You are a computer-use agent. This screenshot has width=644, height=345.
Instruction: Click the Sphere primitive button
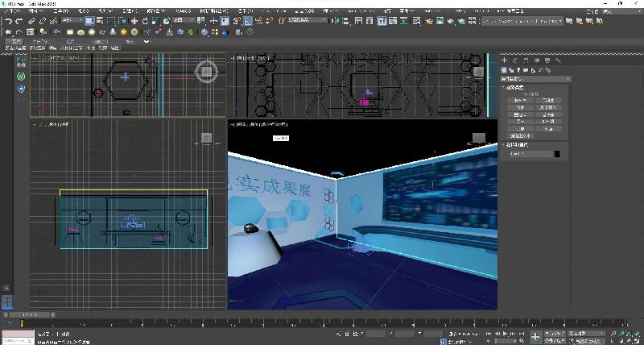coord(520,107)
